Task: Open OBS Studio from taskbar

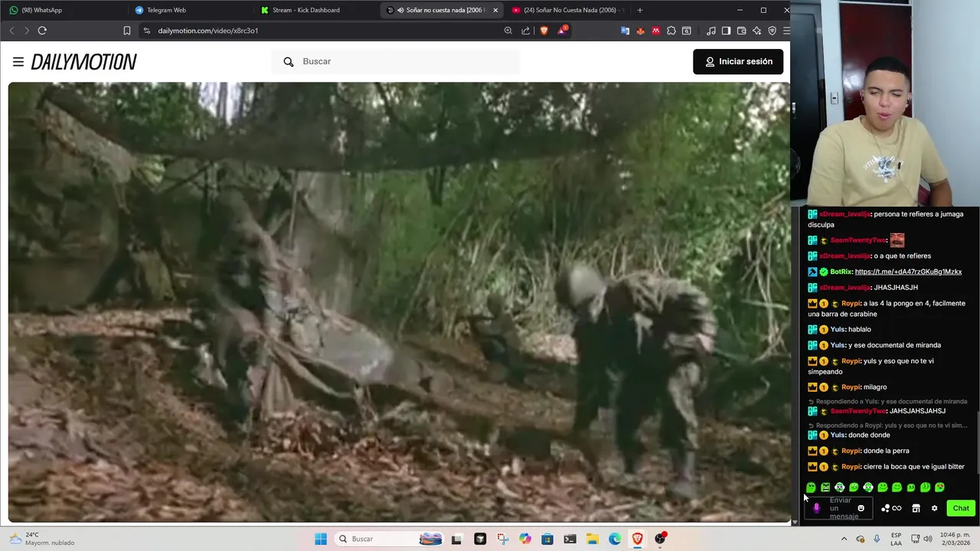Action: [660, 539]
